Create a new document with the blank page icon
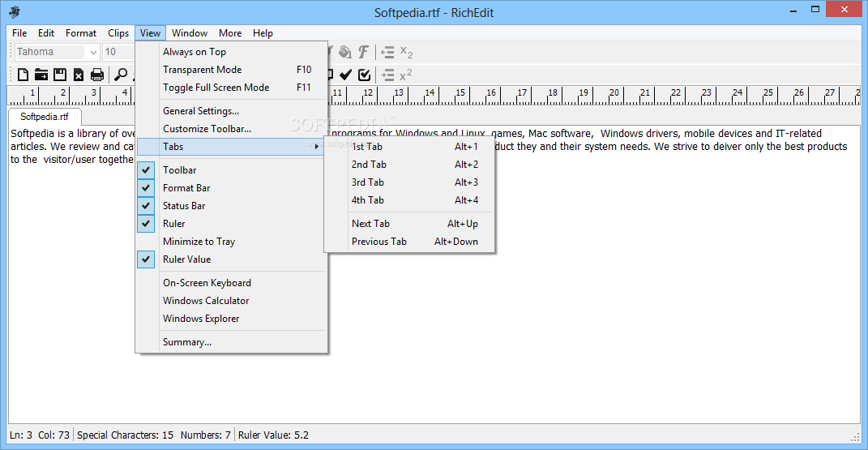Viewport: 868px width, 450px height. [23, 75]
